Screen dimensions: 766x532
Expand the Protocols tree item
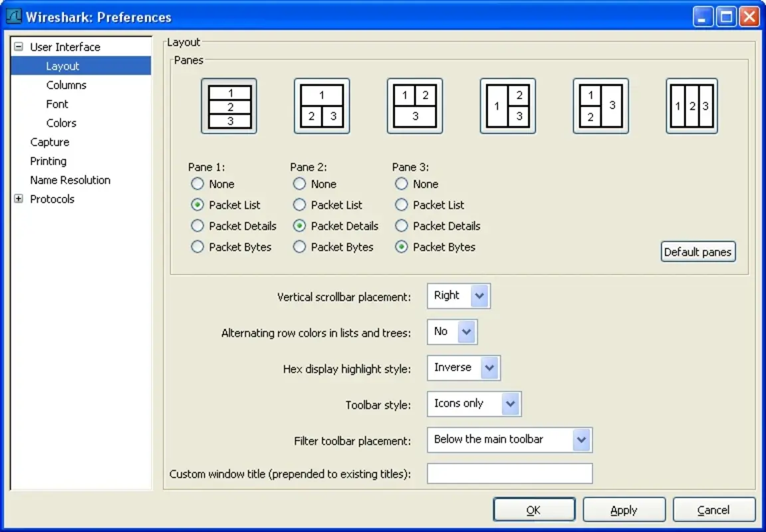[x=19, y=199]
